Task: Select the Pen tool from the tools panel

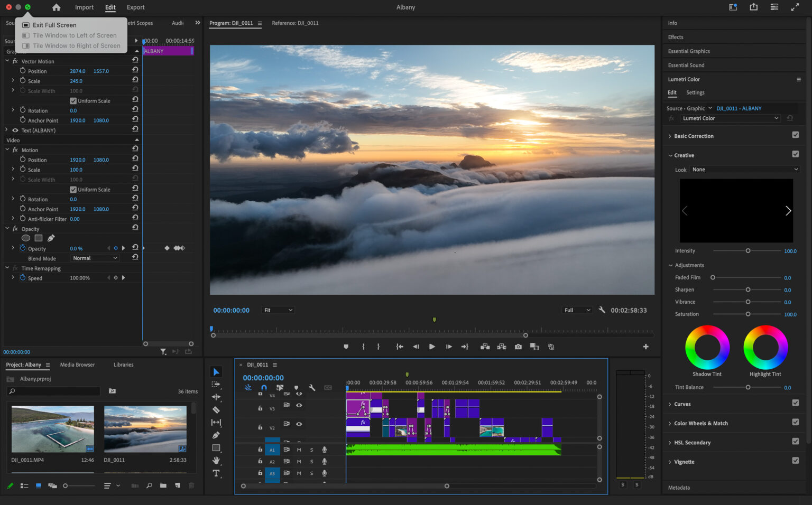Action: 216,435
